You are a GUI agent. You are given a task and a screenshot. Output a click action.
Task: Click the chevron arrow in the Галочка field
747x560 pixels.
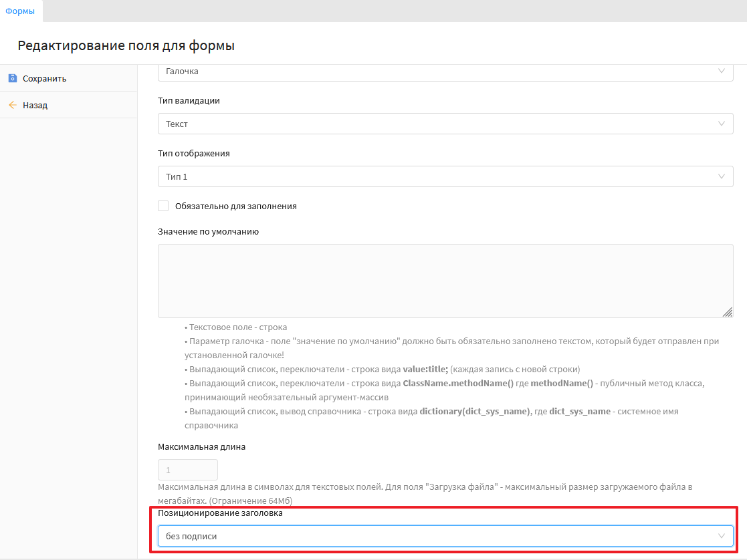(x=721, y=71)
